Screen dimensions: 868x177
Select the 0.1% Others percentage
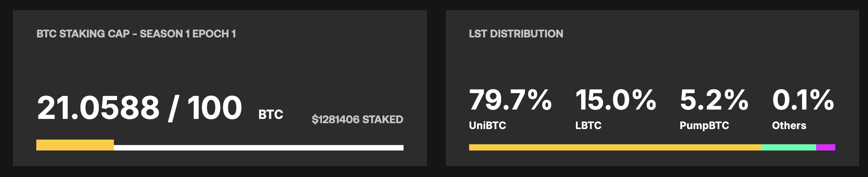(x=803, y=100)
